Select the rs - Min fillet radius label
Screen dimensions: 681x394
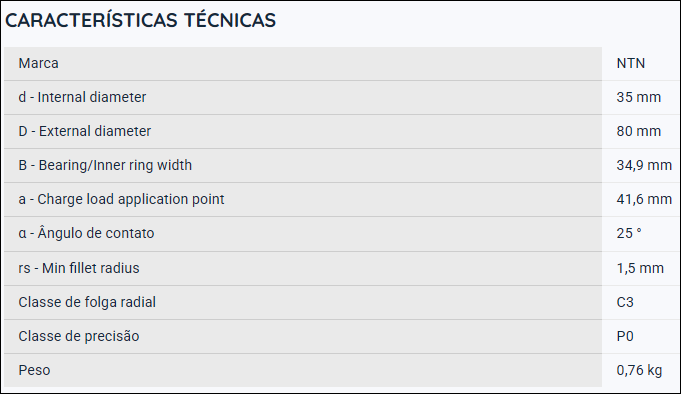79,268
